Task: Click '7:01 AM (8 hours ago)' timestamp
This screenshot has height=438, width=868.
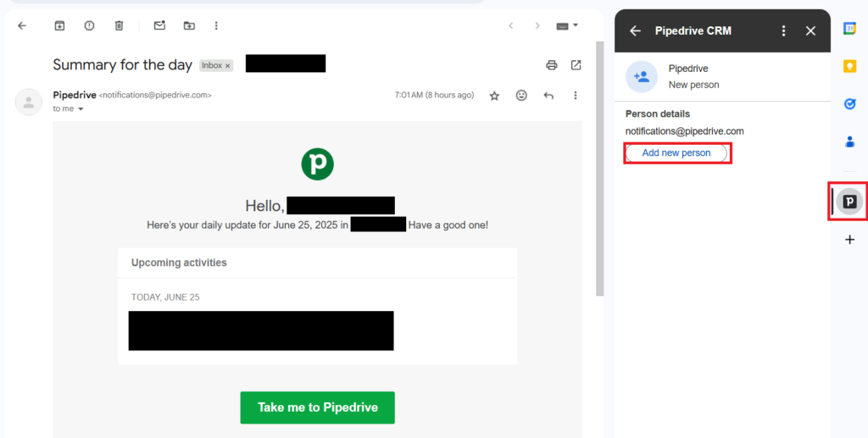Action: 435,95
